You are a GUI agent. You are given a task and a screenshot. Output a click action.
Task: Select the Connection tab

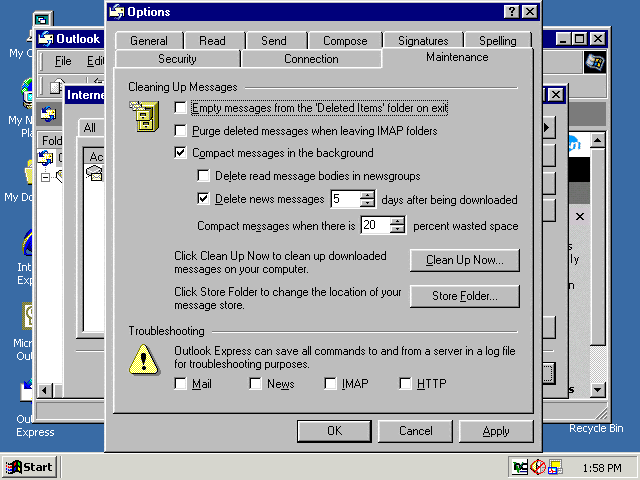pyautogui.click(x=311, y=59)
